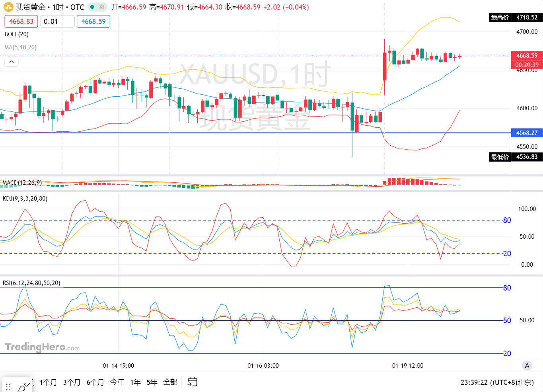Viewport: 543px width, 392px height.
Task: Click the red sell price 4668.83 button
Action: coord(21,21)
